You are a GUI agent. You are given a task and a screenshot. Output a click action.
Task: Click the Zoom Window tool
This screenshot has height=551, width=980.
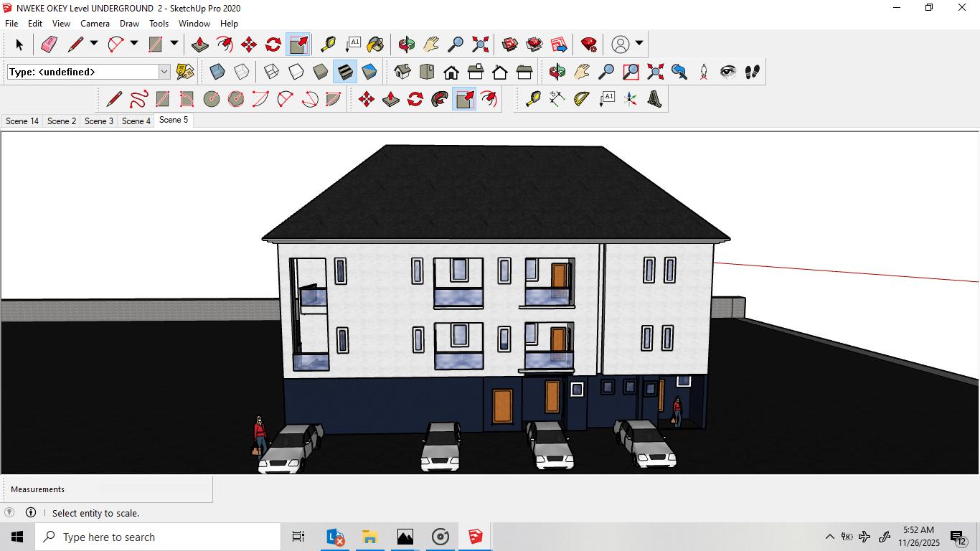coord(631,72)
